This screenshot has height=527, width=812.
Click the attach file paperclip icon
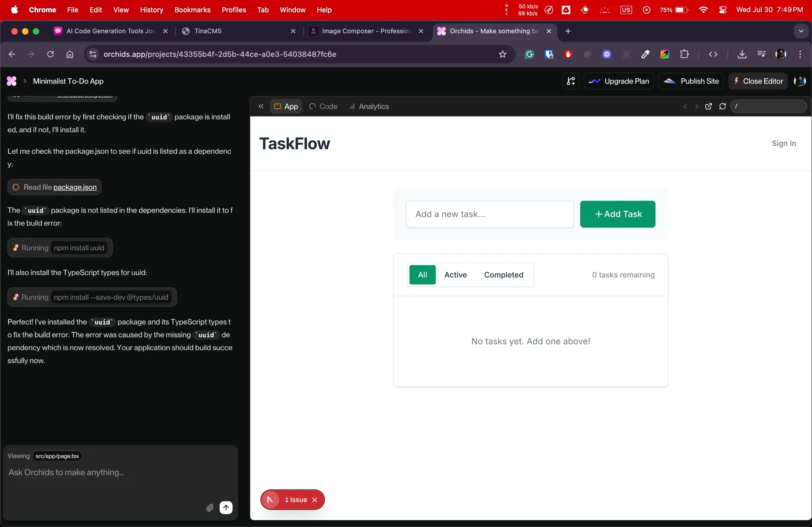point(209,508)
